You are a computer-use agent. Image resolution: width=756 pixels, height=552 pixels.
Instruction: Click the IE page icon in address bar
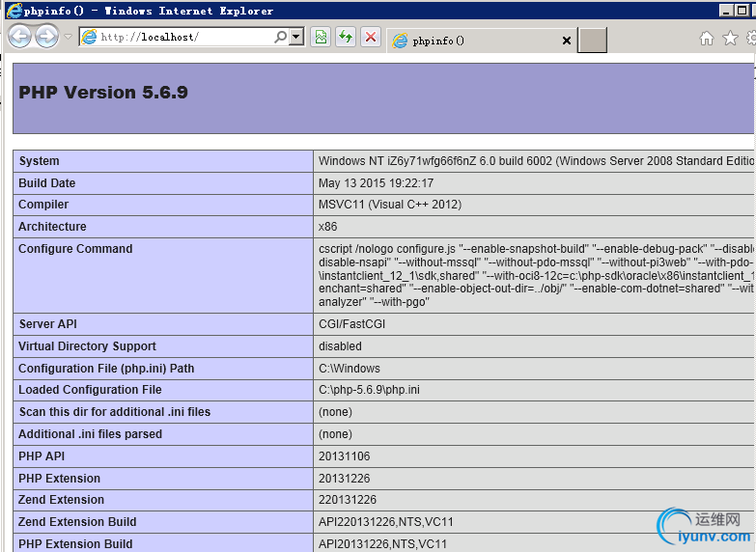click(89, 37)
